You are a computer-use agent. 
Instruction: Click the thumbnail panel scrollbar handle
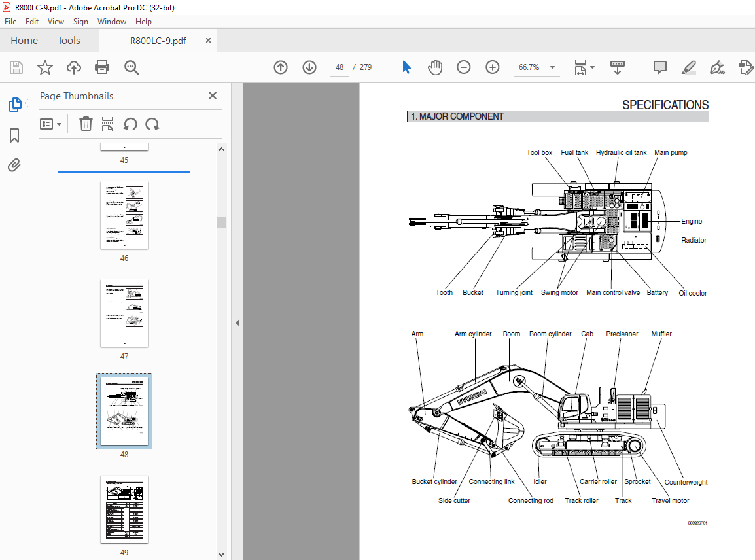(222, 222)
